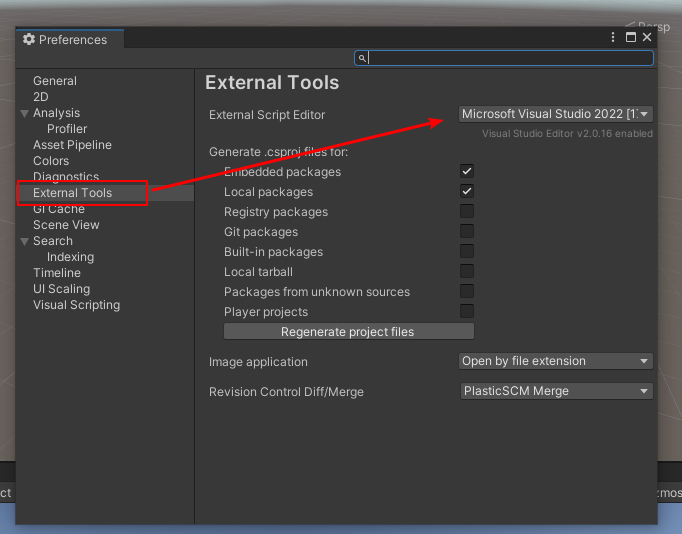682x534 pixels.
Task: Open Visual Scripting preferences
Action: pyautogui.click(x=77, y=305)
